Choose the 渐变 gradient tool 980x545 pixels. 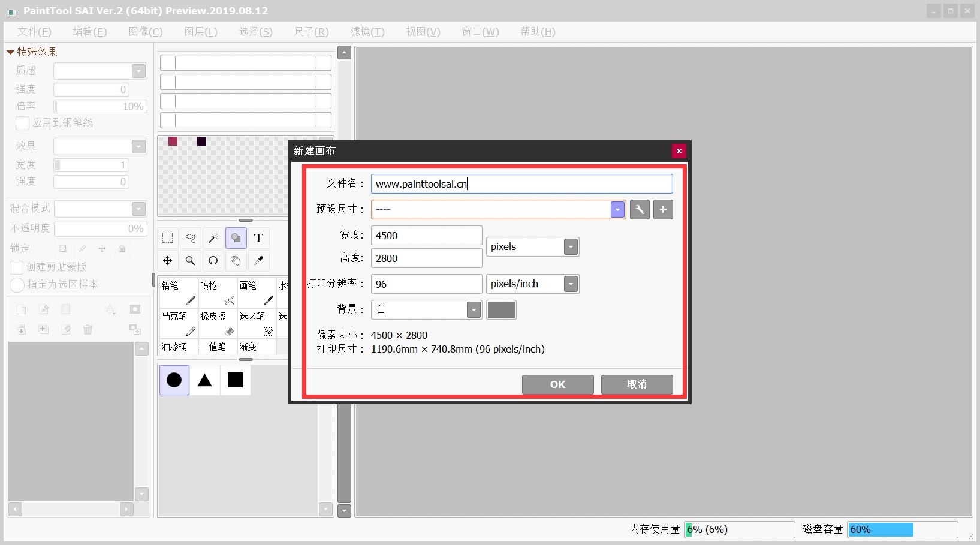click(x=257, y=347)
